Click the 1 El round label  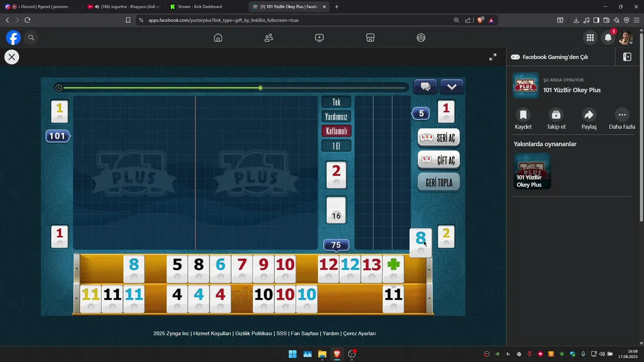click(337, 146)
